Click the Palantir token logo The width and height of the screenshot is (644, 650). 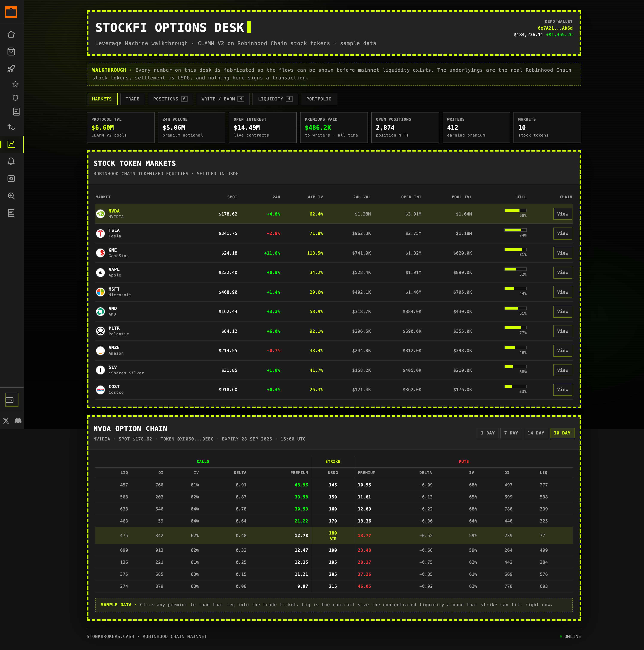click(x=101, y=331)
